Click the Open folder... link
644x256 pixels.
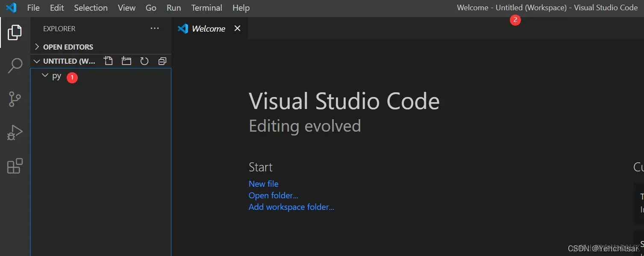pos(273,195)
